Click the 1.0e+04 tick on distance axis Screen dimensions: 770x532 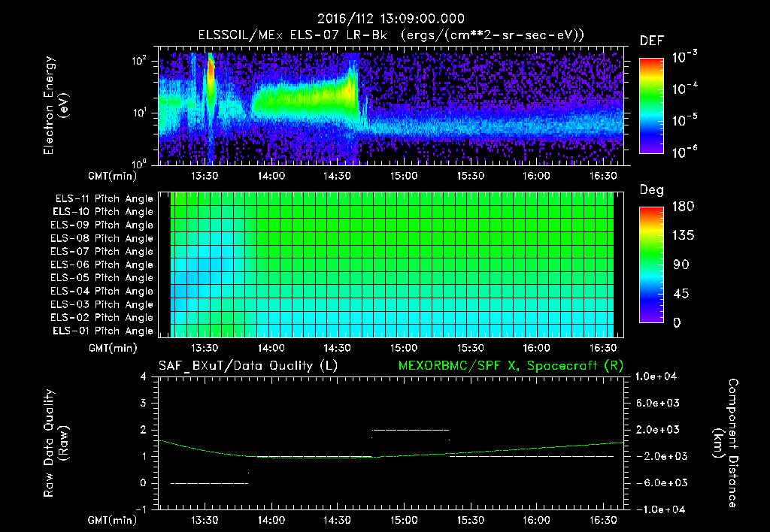[x=656, y=377]
